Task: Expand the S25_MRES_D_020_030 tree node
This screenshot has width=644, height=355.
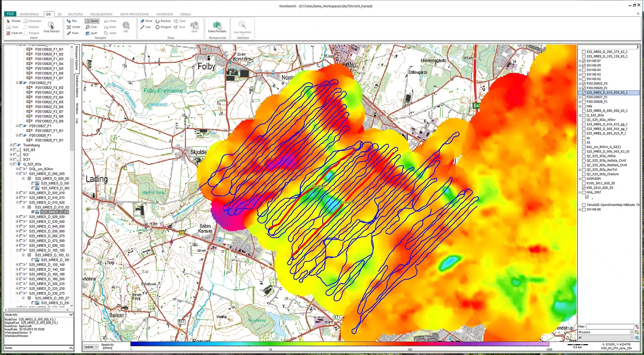Action: pyautogui.click(x=17, y=217)
